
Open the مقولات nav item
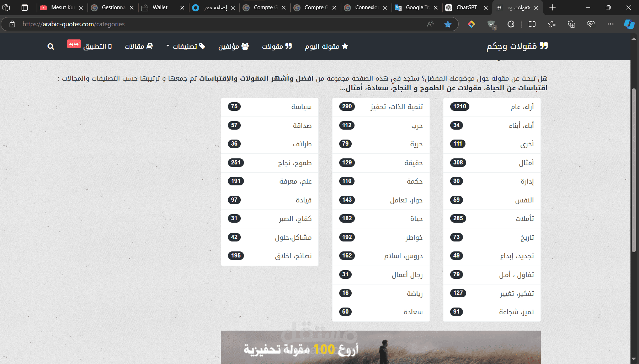(x=277, y=47)
